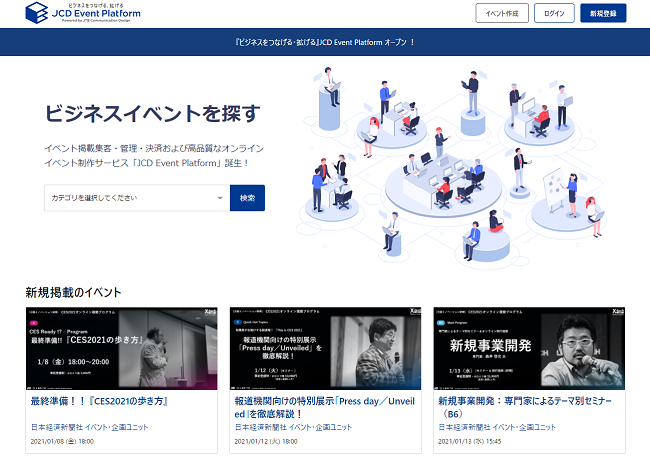Click the JCD Event Platform オープン announcement banner

(x=325, y=42)
